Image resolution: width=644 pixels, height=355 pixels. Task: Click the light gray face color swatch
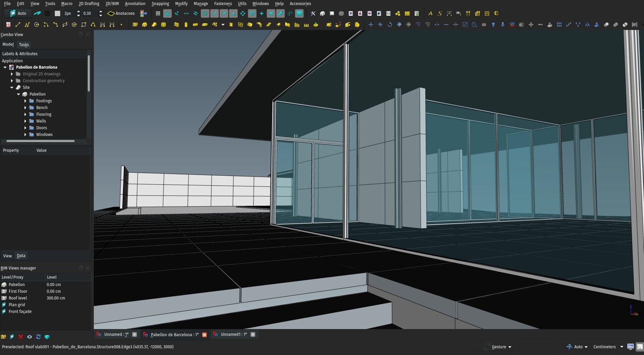[57, 13]
